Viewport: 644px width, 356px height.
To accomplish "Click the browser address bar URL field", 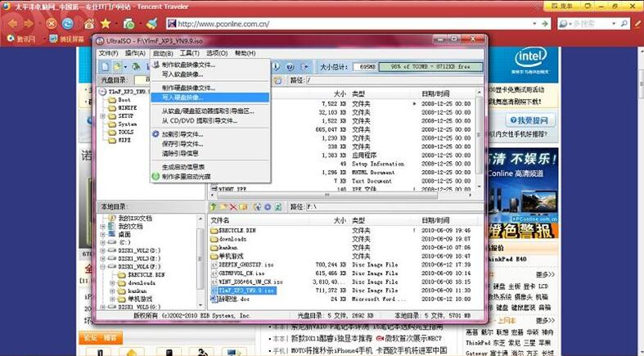I will click(327, 24).
